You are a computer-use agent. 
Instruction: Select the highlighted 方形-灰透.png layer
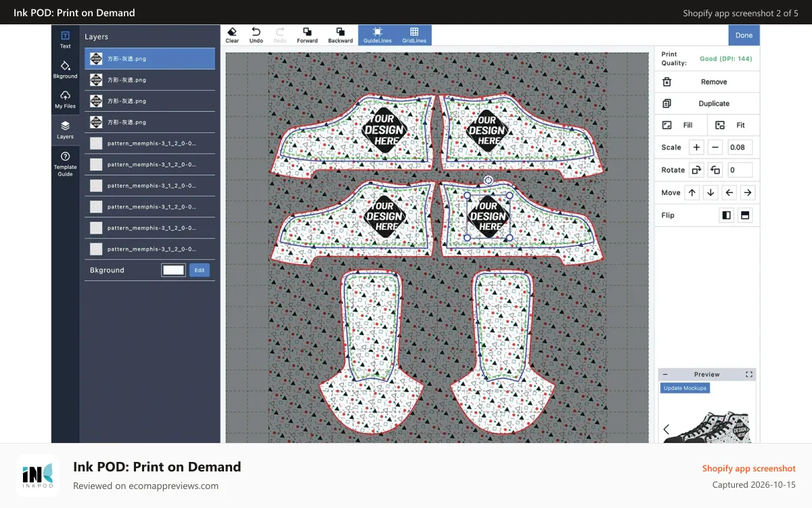click(150, 59)
